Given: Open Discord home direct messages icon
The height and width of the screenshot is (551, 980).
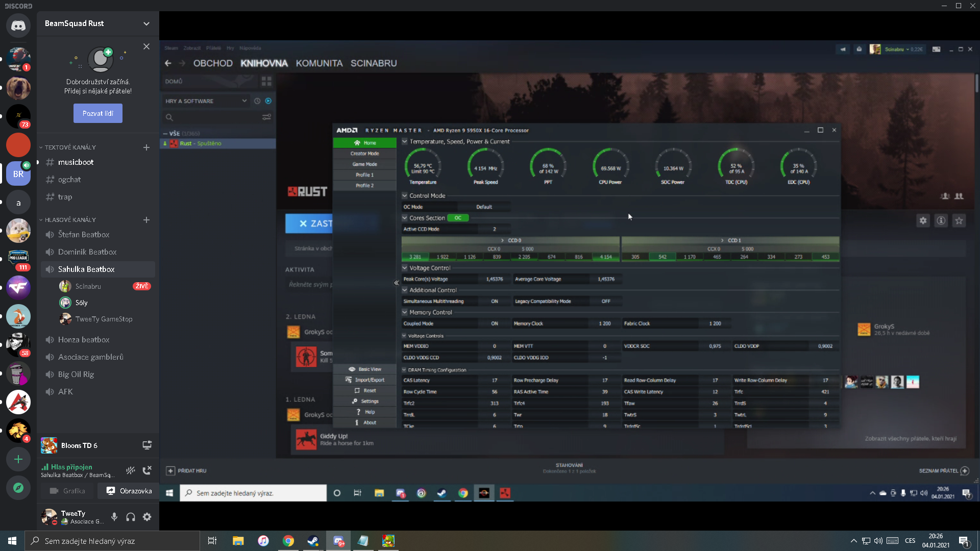Looking at the screenshot, I should pos(18,26).
